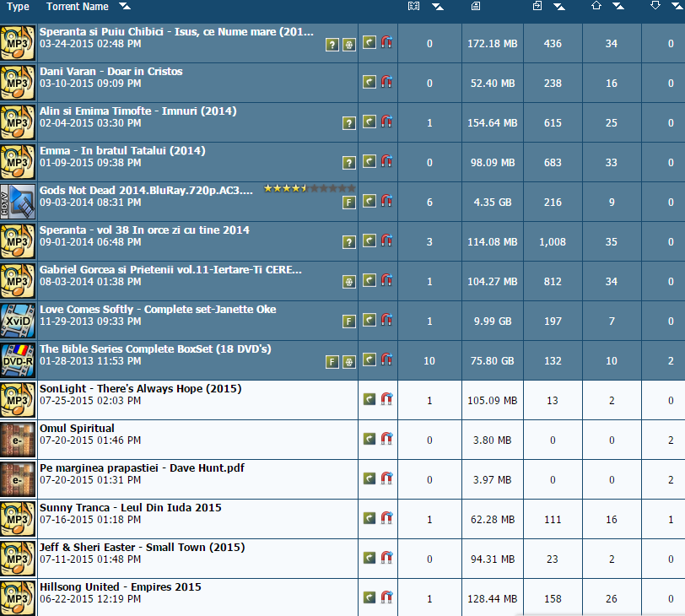Open The Bible Series Complete BoxSet details
Viewport: 685px width, 616px height.
pos(155,349)
